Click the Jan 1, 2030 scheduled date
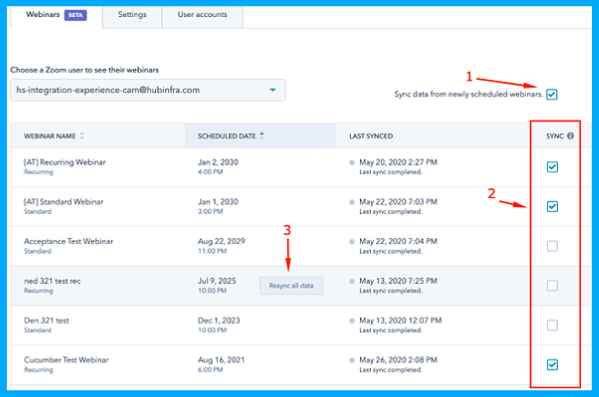Viewport: 599px width, 397px height. tap(218, 202)
